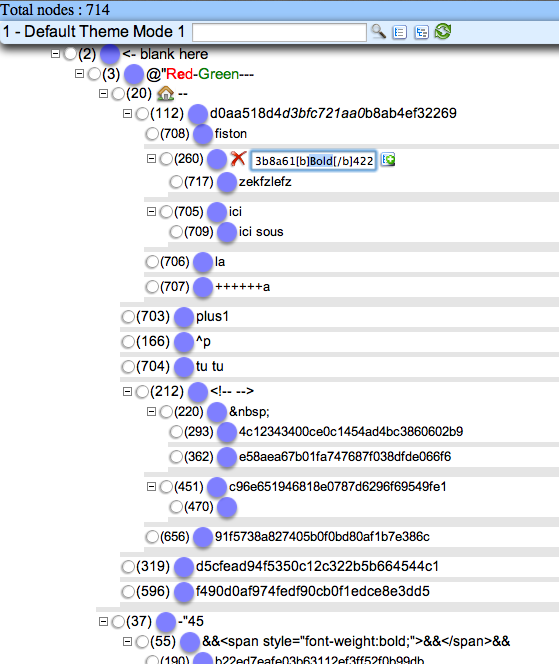The image size is (559, 664).
Task: Collapse node (112) tree branch
Action: pyautogui.click(x=127, y=113)
